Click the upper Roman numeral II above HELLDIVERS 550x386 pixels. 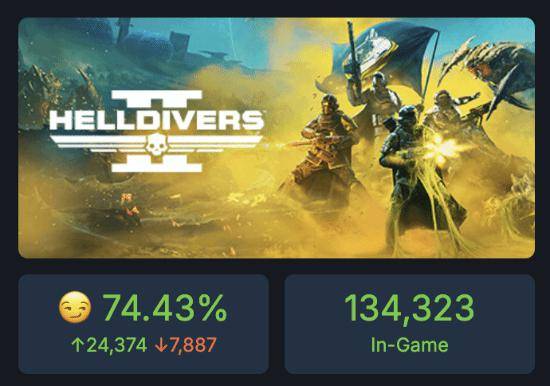point(157,99)
